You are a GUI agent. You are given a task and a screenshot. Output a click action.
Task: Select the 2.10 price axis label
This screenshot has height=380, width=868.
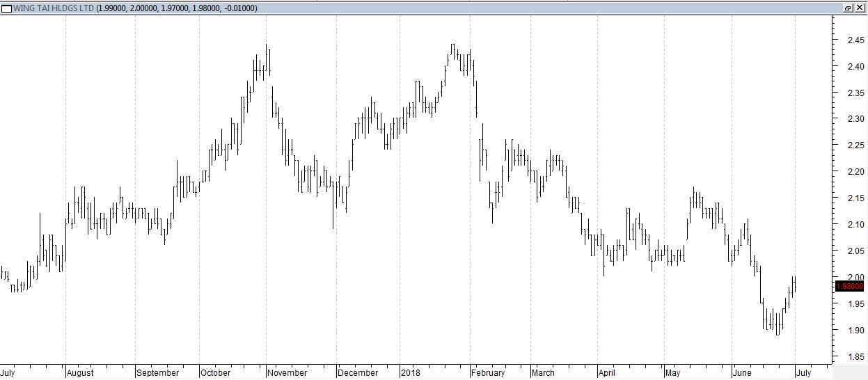pyautogui.click(x=856, y=224)
